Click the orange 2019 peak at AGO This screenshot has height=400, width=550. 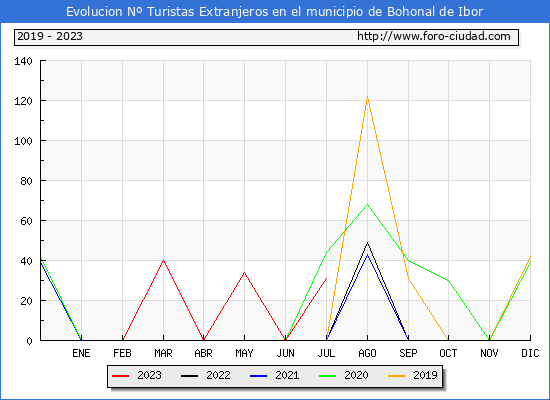coord(367,96)
